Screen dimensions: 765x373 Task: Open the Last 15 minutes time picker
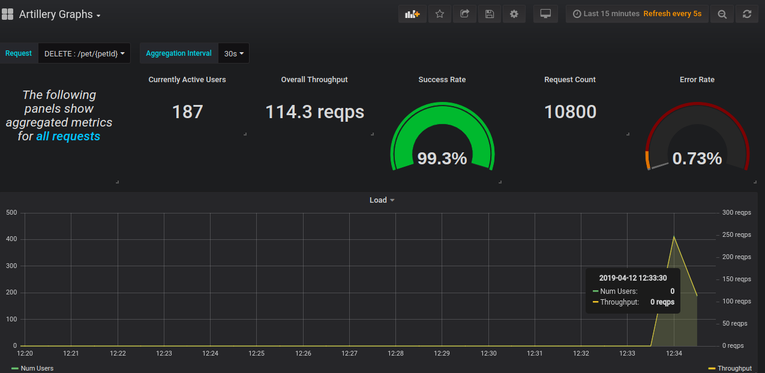point(605,14)
